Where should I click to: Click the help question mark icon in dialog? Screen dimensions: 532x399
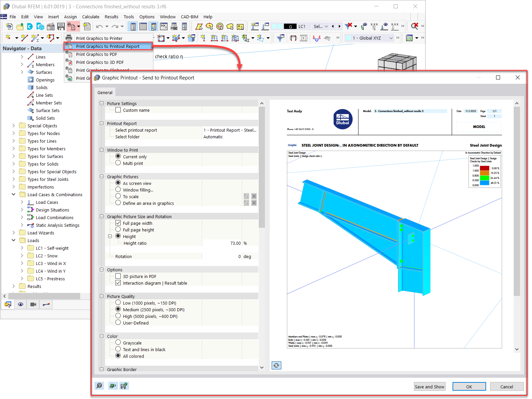tap(99, 386)
